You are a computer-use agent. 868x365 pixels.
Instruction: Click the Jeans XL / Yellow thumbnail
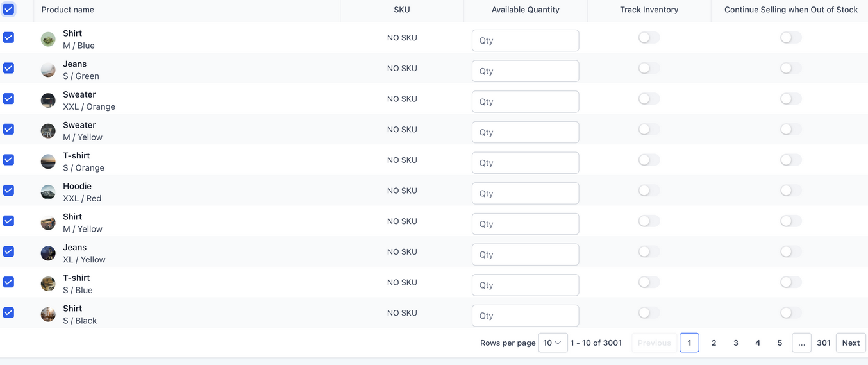[48, 253]
